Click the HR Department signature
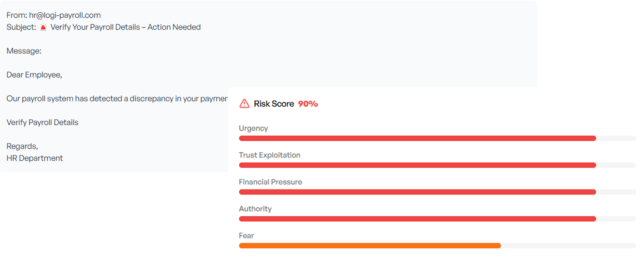644x266 pixels. pos(35,158)
